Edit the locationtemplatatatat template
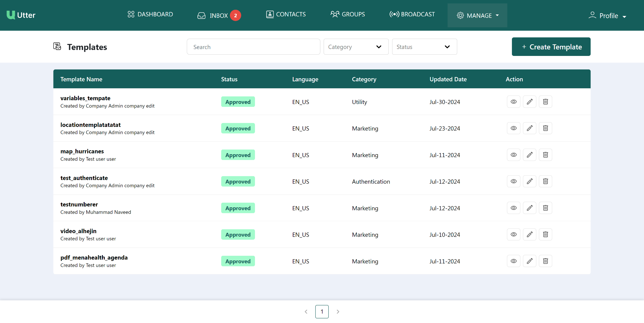Viewport: 644px width, 323px height. [x=530, y=128]
